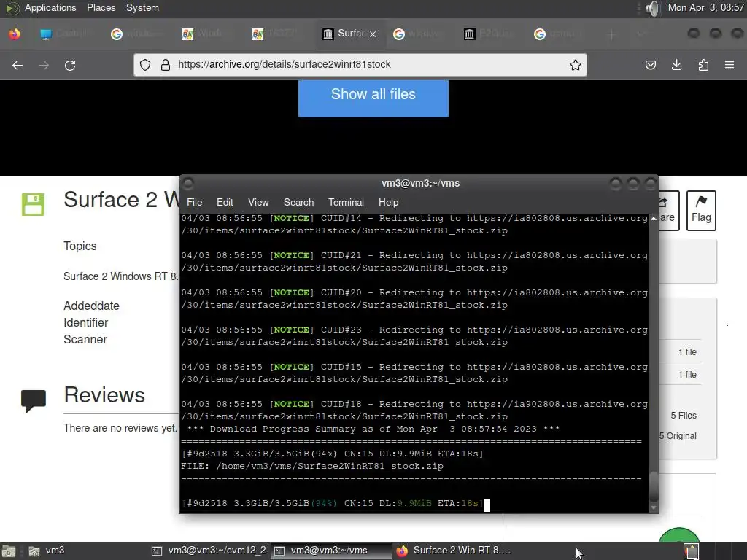The image size is (747, 560).
Task: Click the Download Progress Summary line
Action: pos(373,429)
